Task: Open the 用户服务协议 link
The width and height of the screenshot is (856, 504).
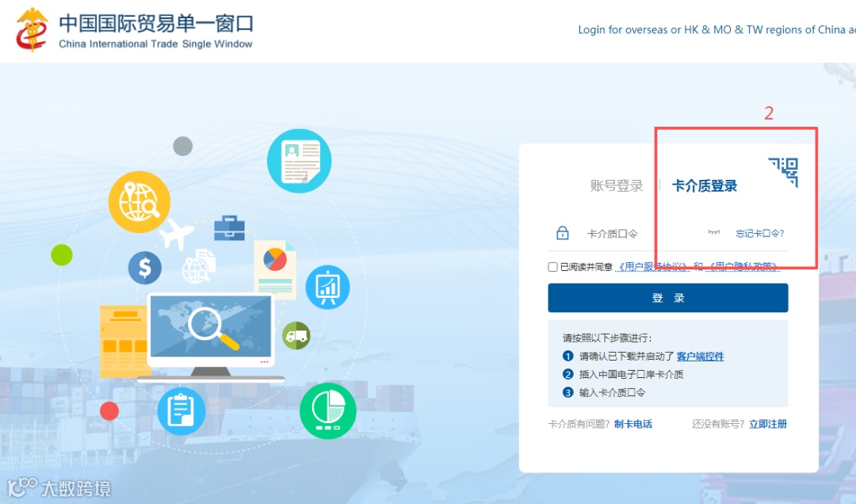Action: point(652,267)
